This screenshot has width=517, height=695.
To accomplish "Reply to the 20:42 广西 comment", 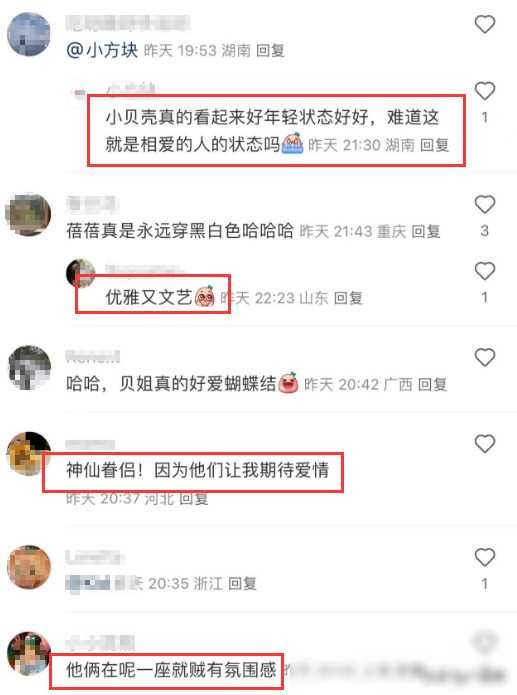I will [432, 384].
